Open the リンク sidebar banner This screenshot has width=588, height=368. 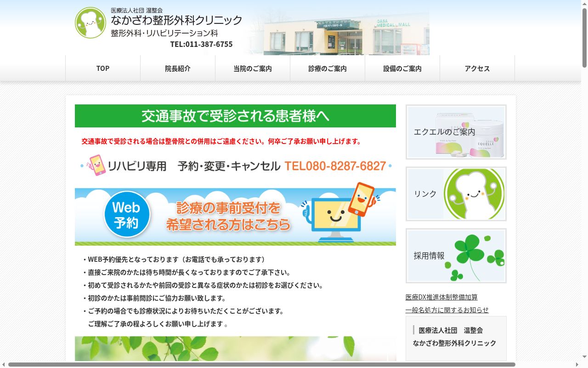coord(456,194)
